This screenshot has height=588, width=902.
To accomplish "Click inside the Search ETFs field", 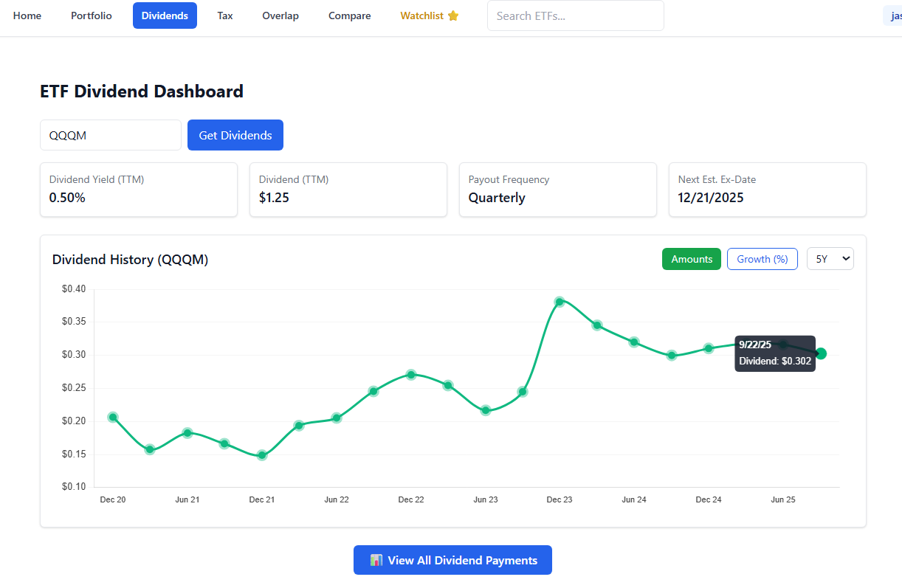I will (575, 15).
